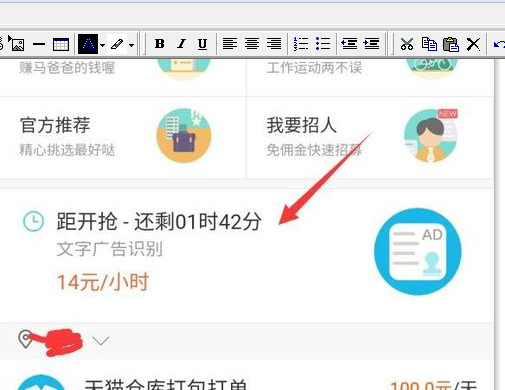505x390 pixels.
Task: Cut selection with scissors icon
Action: (407, 44)
